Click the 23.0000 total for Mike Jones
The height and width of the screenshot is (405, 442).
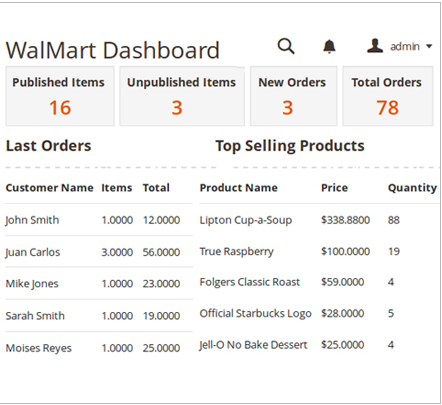pyautogui.click(x=161, y=284)
